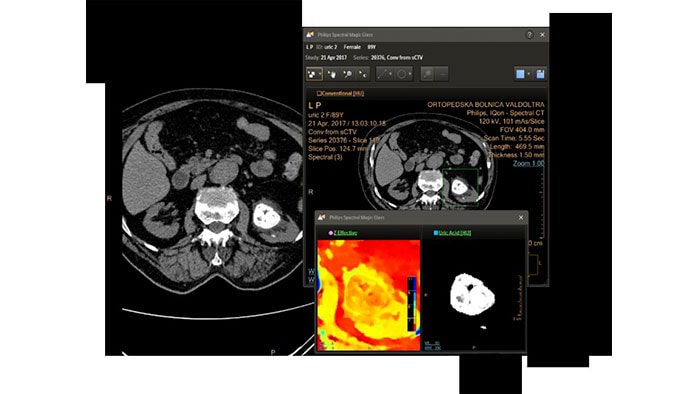Choose the zoom magnifier tool
The image size is (700, 394).
(347, 74)
